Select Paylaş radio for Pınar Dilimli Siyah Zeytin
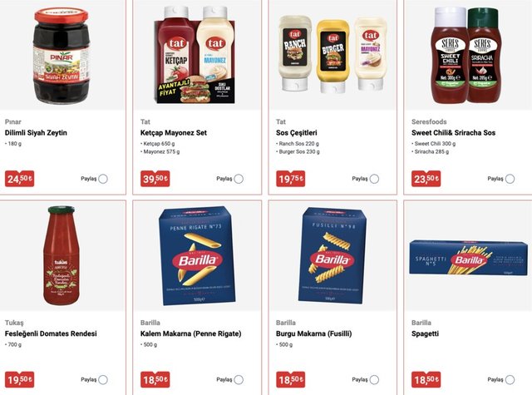Screen dimensions: 532x395 (x=103, y=179)
